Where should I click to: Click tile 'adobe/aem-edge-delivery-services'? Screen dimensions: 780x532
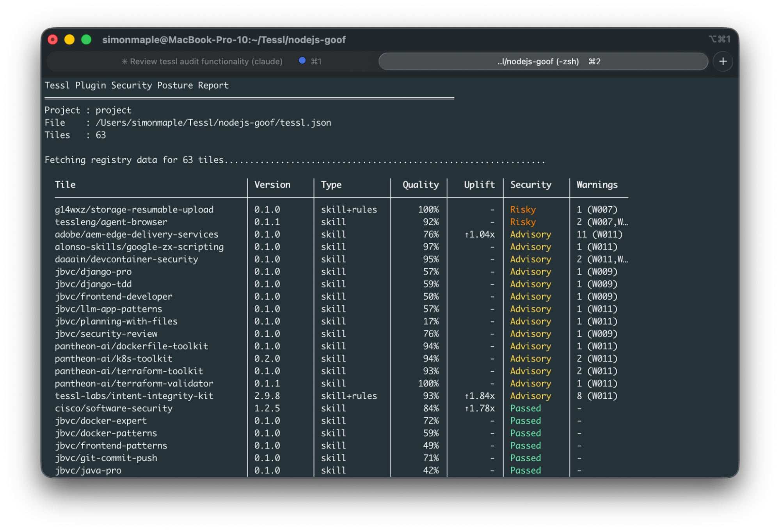137,235
